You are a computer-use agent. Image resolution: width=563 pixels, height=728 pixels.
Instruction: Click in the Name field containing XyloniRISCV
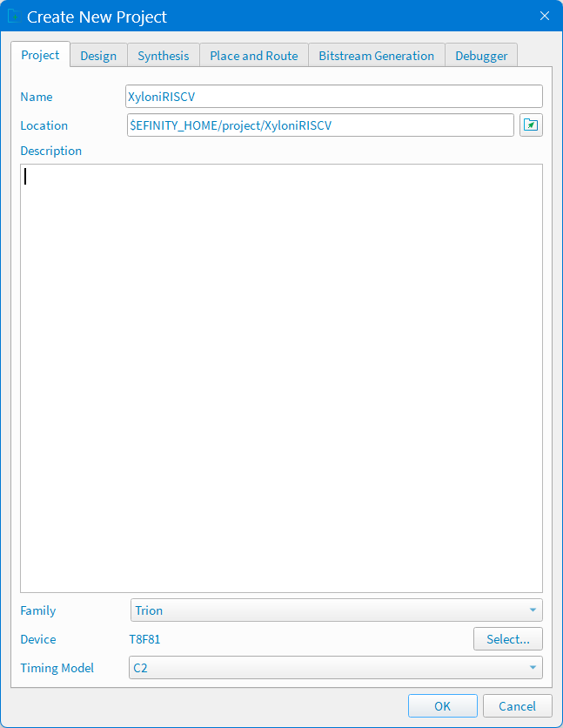click(334, 97)
